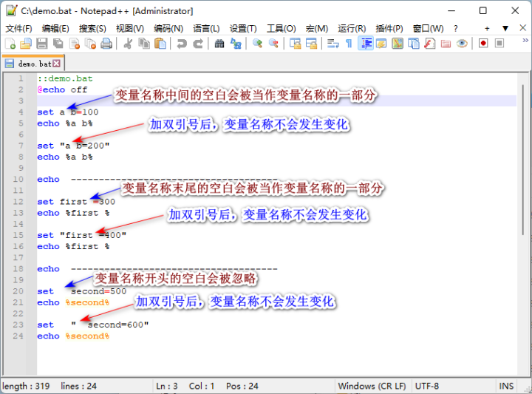Open the document list down-arrow

pos(505,29)
